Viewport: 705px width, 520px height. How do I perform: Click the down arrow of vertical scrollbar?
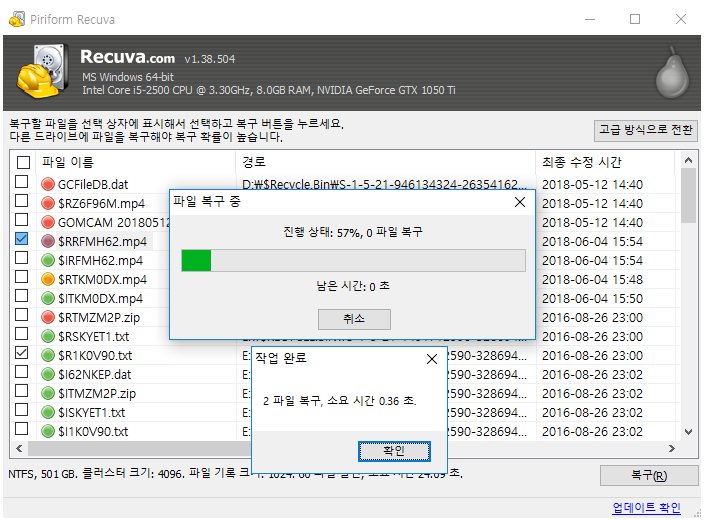tap(688, 432)
